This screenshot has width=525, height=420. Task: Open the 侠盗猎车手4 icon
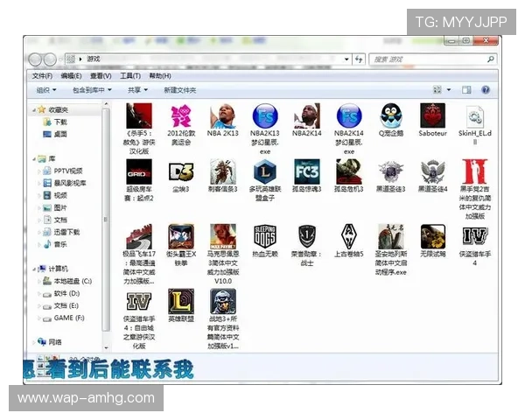475,235
